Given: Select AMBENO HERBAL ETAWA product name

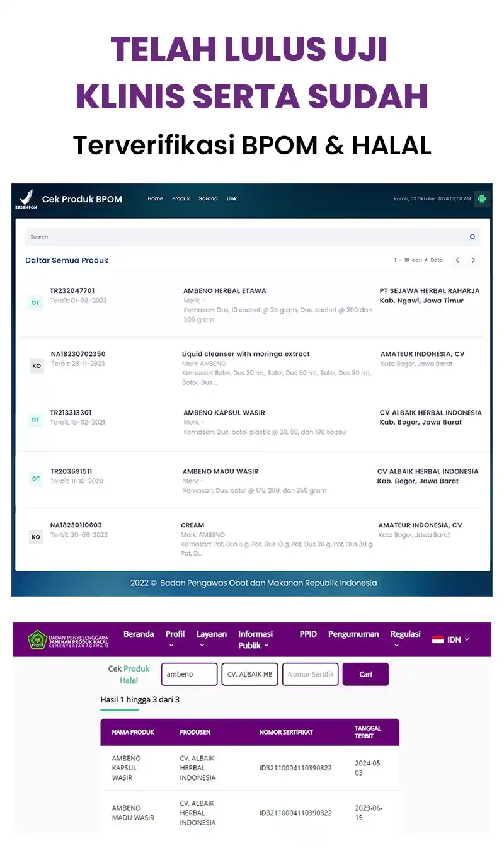Looking at the screenshot, I should tap(225, 291).
